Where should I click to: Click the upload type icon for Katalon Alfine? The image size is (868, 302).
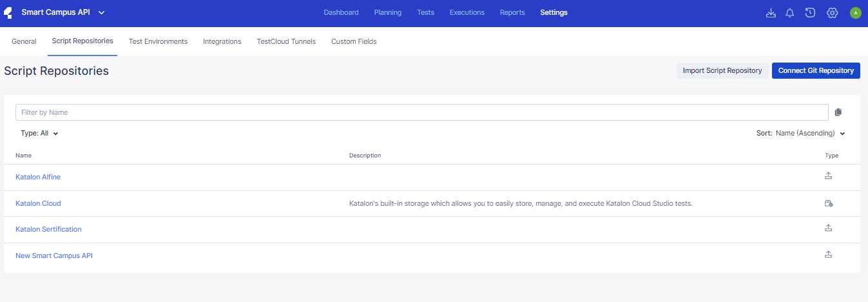click(x=829, y=176)
